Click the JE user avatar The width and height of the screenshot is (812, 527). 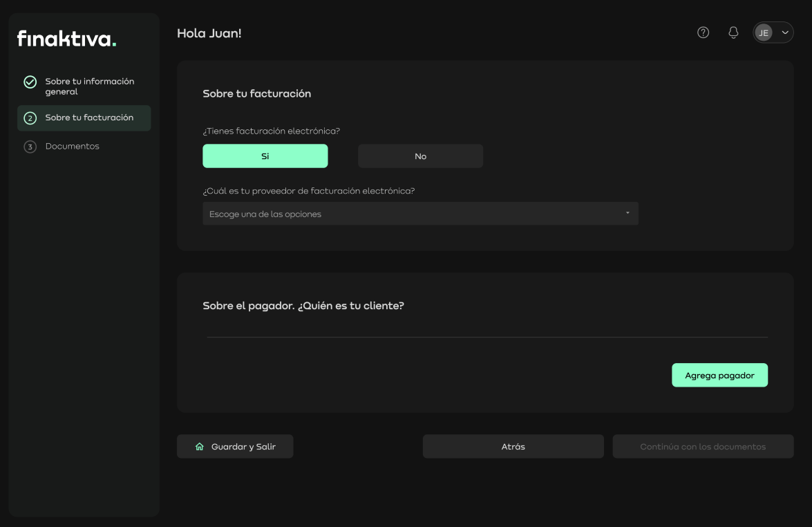[764, 33]
